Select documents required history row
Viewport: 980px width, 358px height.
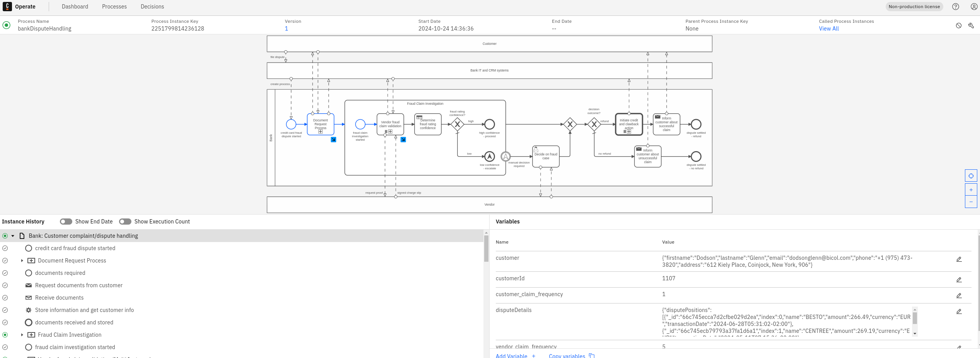point(242,273)
